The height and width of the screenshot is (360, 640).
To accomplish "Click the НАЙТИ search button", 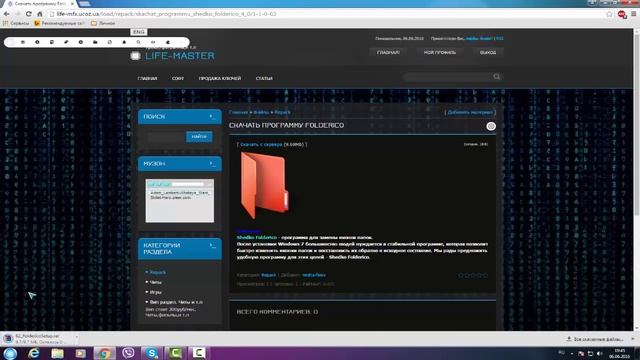I will [199, 136].
